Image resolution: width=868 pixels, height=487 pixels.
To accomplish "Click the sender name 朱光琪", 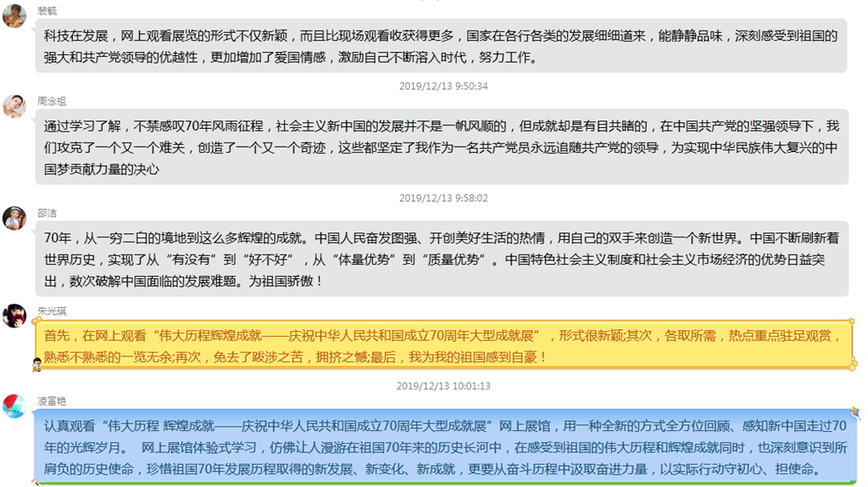I will coord(52,311).
